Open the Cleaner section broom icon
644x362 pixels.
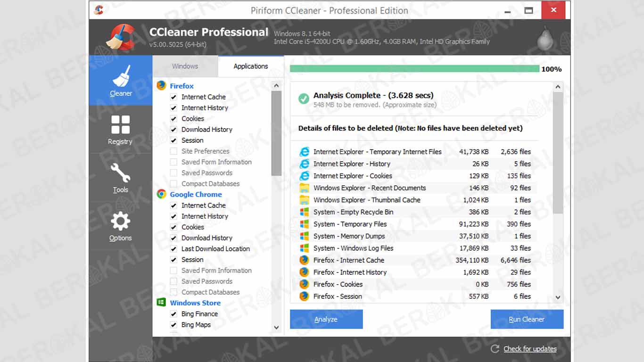coord(121,76)
